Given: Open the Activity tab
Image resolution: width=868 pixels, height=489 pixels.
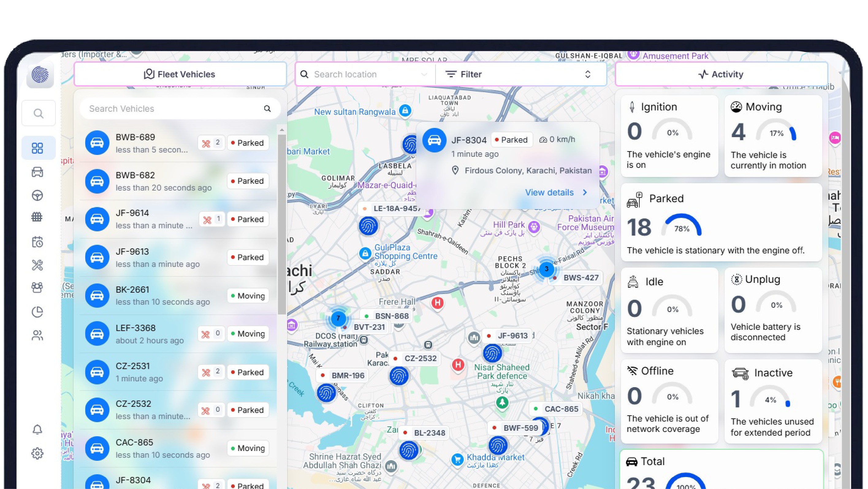Looking at the screenshot, I should click(721, 74).
